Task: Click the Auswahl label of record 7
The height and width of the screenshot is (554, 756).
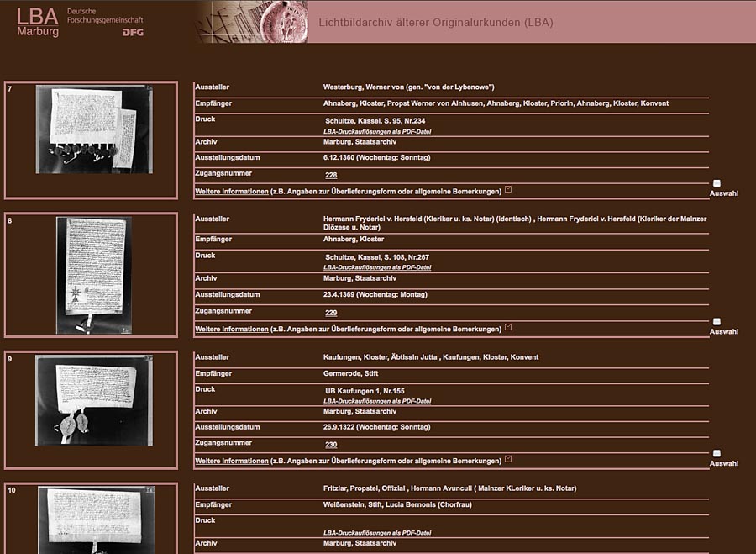Action: pyautogui.click(x=724, y=193)
